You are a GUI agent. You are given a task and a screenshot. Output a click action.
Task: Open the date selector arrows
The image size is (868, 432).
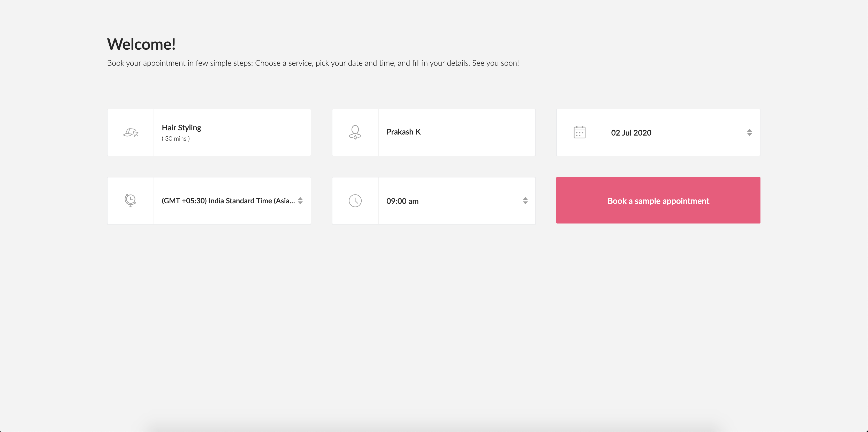click(749, 132)
